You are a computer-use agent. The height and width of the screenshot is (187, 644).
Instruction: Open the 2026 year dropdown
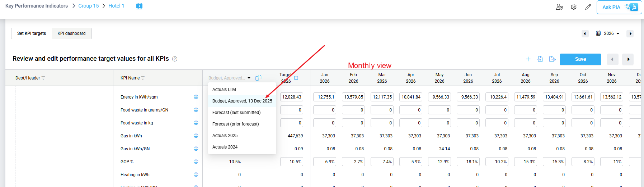coord(608,33)
